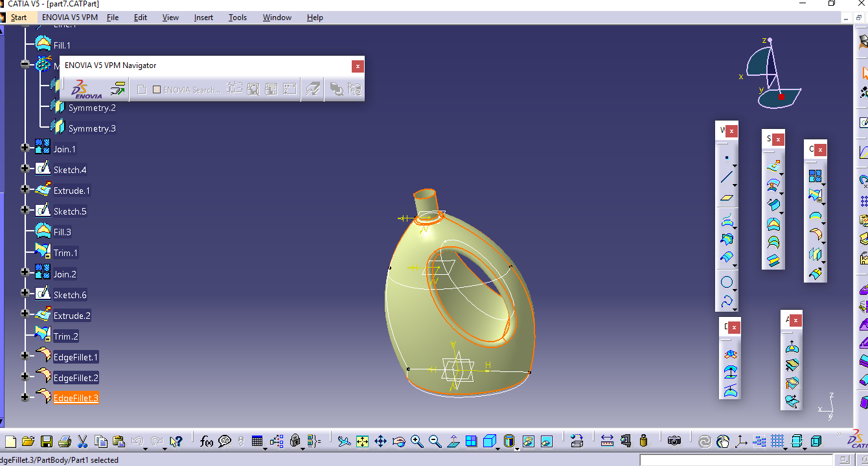The image size is (868, 466).
Task: Toggle the Multi-View quad window icon
Action: point(471,441)
